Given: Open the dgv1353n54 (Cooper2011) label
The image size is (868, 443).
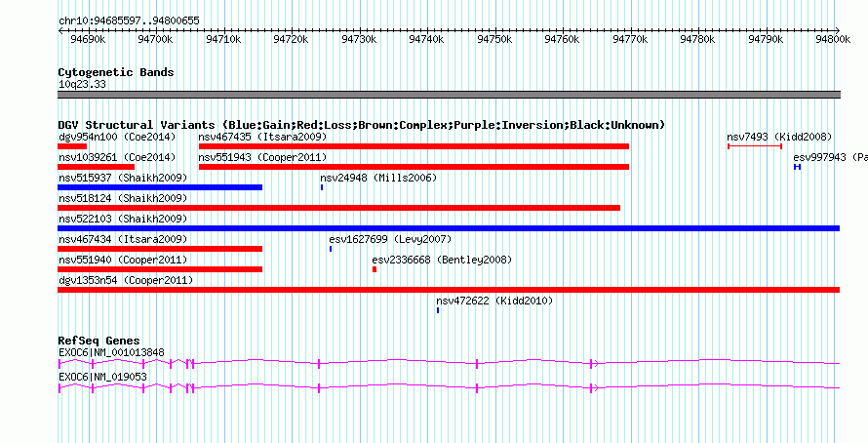Looking at the screenshot, I should point(126,280).
